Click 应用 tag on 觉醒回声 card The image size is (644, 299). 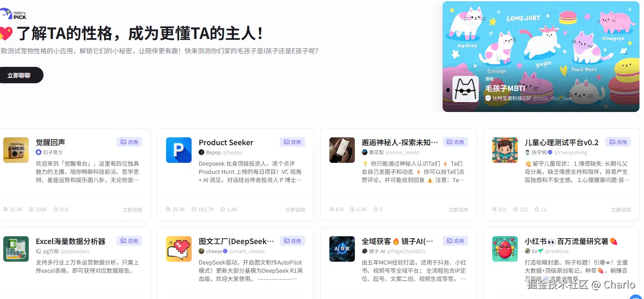click(x=129, y=142)
